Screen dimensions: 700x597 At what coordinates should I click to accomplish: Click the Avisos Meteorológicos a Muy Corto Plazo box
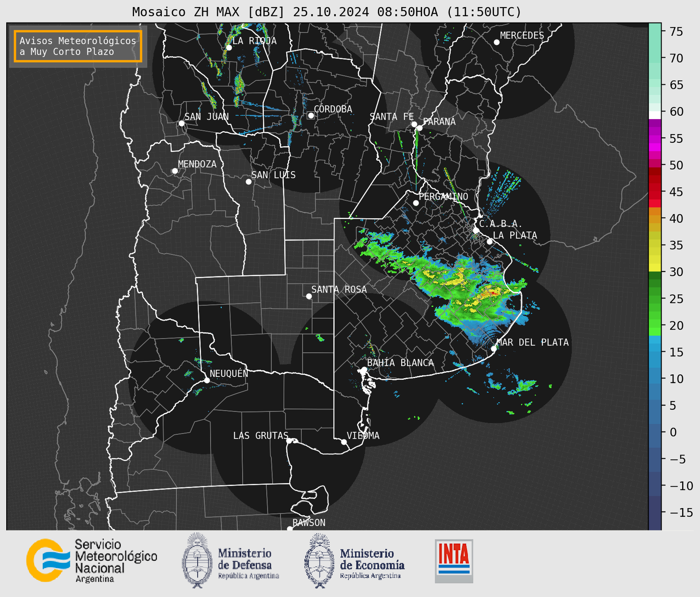78,46
